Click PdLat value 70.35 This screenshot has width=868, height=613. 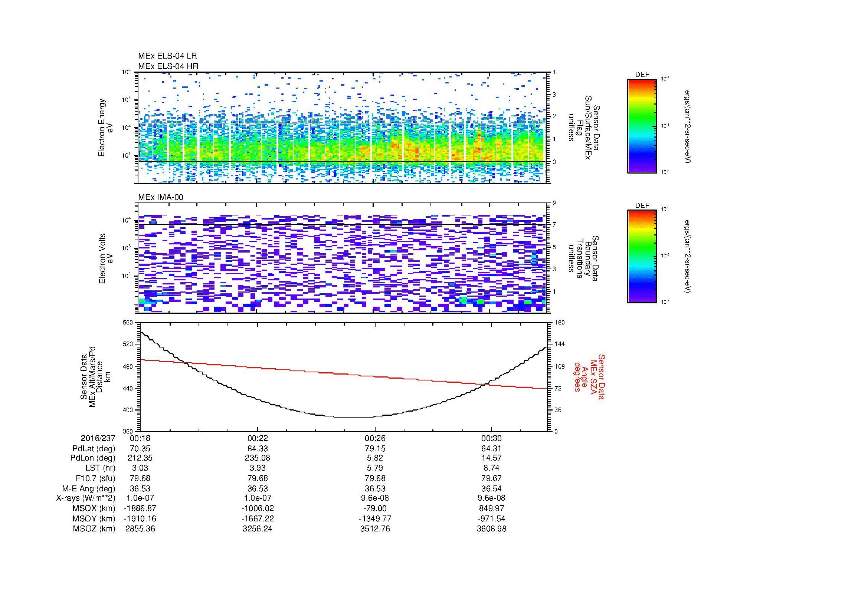[x=140, y=449]
